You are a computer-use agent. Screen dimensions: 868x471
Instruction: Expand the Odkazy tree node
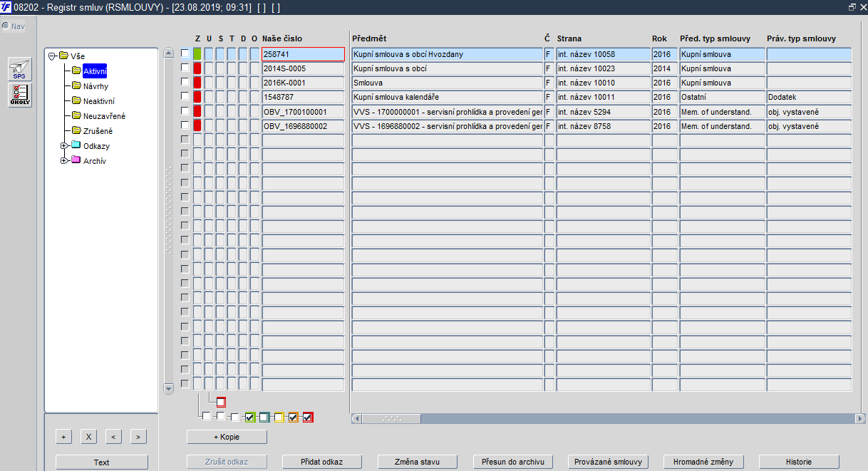(65, 145)
